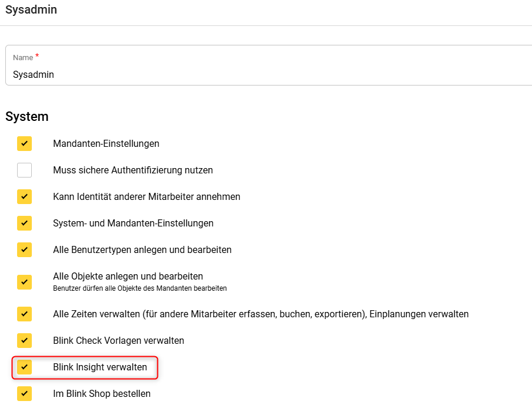Viewport: 532px width, 414px height.
Task: Click the Blink Insight verwalten label text
Action: point(100,367)
